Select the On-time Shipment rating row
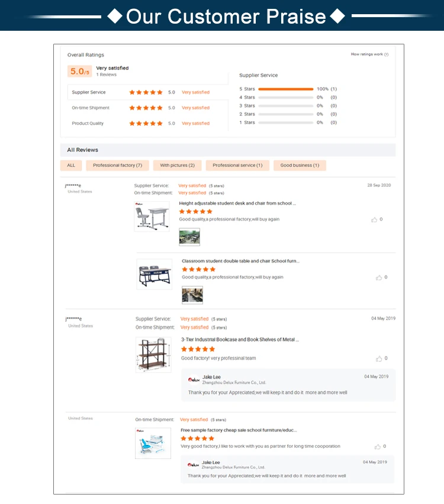The width and height of the screenshot is (444, 504). tap(147, 108)
